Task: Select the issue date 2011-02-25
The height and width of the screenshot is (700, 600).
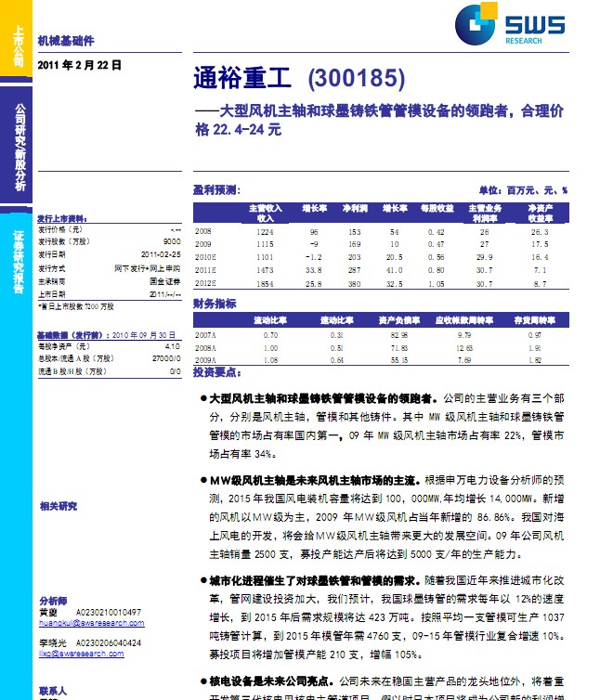Action: click(x=161, y=254)
